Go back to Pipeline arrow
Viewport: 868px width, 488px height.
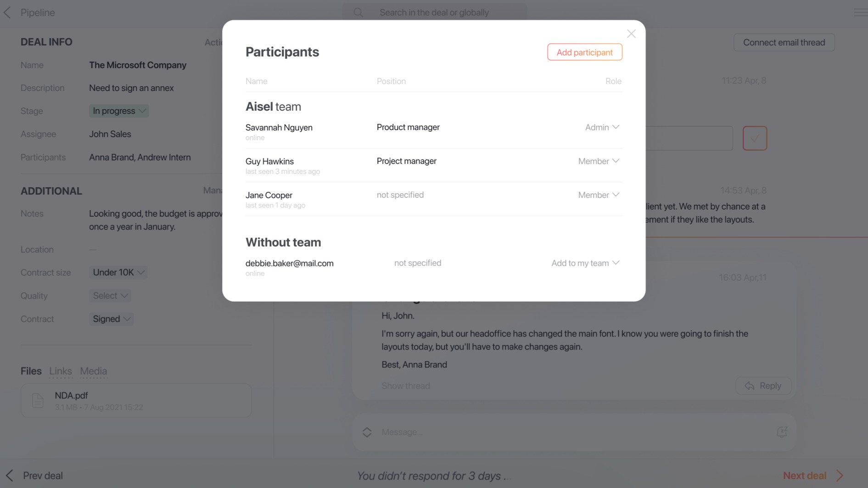7,12
